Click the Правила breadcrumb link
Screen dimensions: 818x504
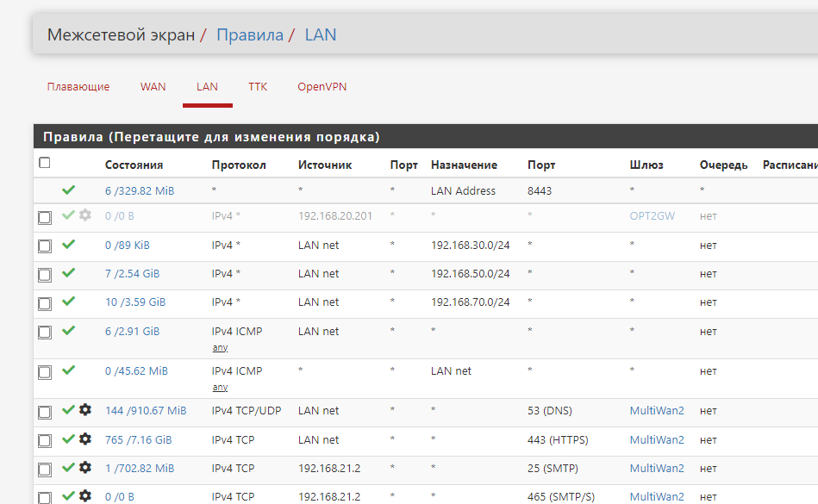click(x=249, y=35)
